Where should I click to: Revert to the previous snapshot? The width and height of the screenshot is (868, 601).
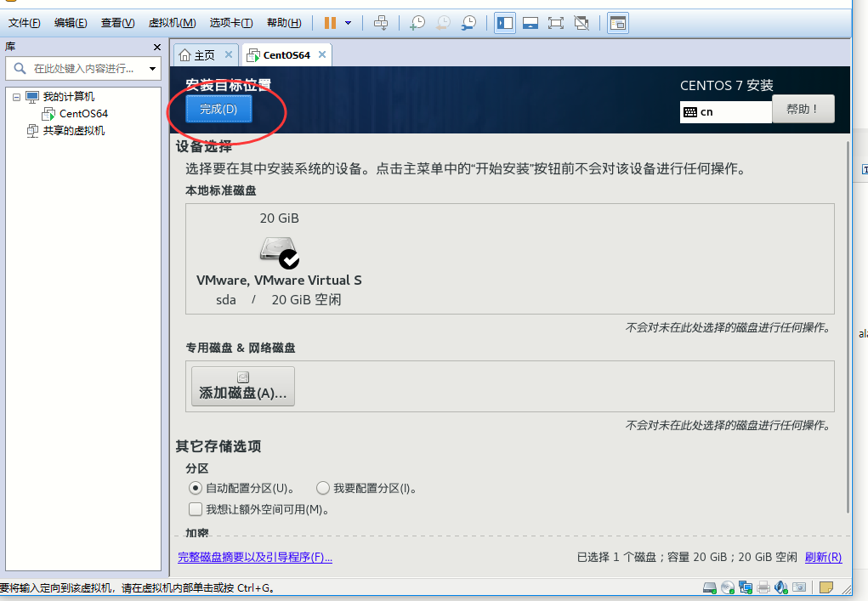444,23
